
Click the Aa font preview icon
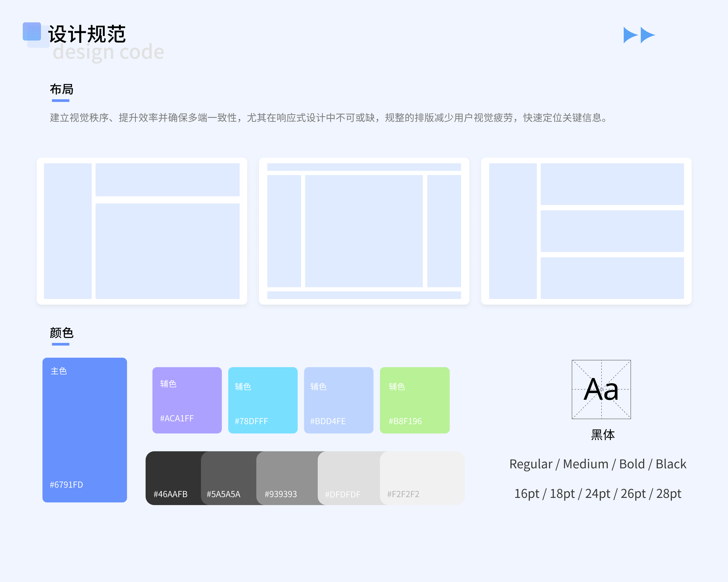(x=601, y=389)
